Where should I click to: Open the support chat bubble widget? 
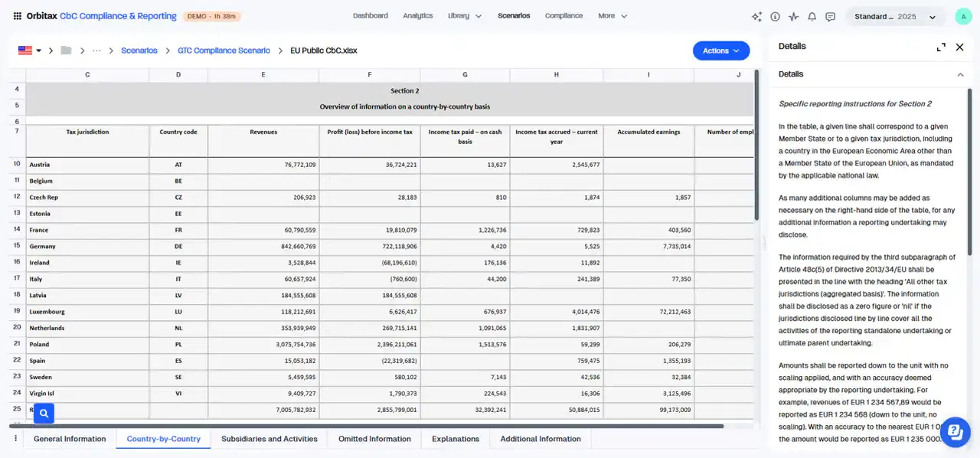[x=955, y=431]
